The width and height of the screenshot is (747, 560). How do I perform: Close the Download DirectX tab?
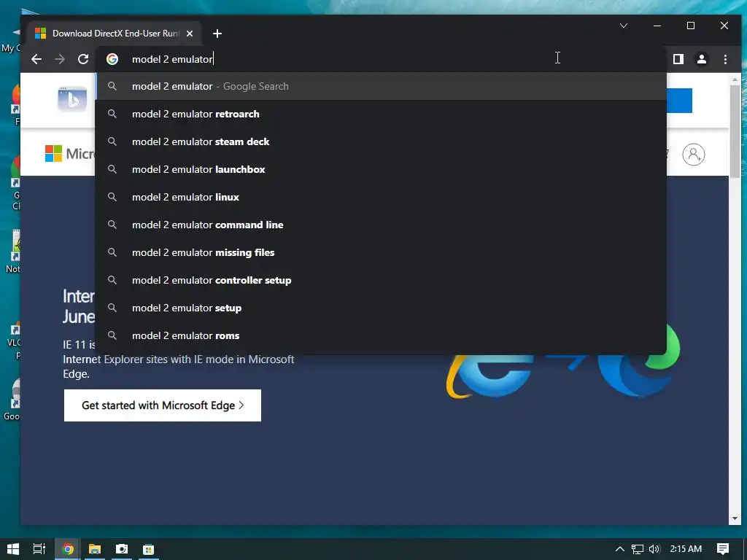190,34
